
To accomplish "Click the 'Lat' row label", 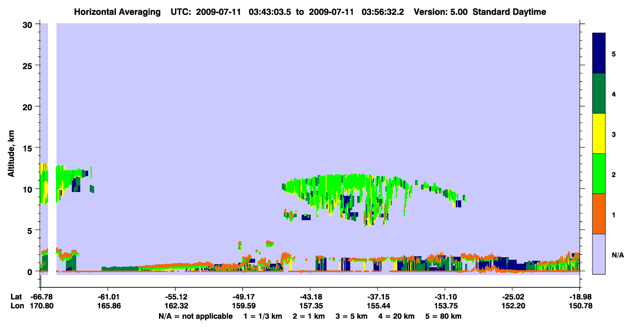I will pyautogui.click(x=16, y=296).
